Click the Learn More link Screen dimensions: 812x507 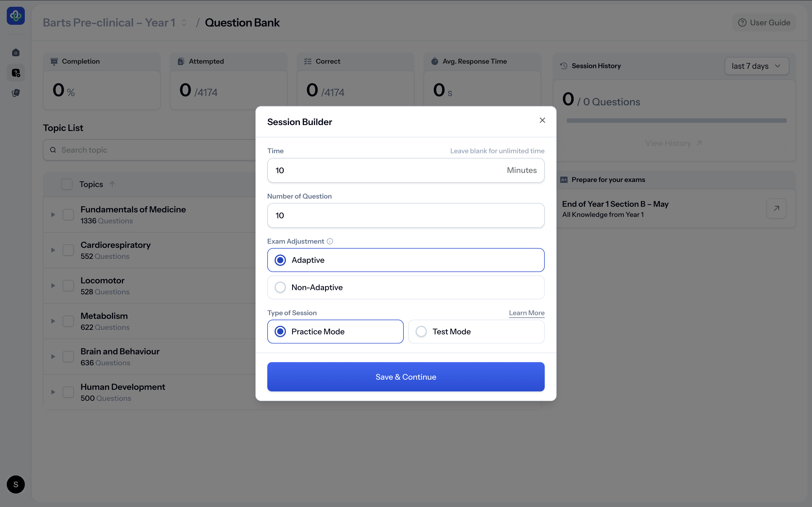pyautogui.click(x=526, y=313)
